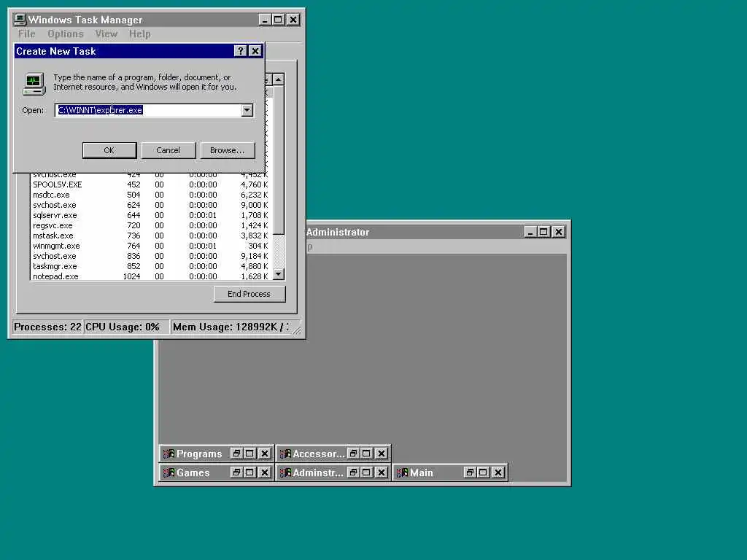Viewport: 747px width, 560px height.
Task: Select the msdtc.exe process row
Action: (x=150, y=195)
